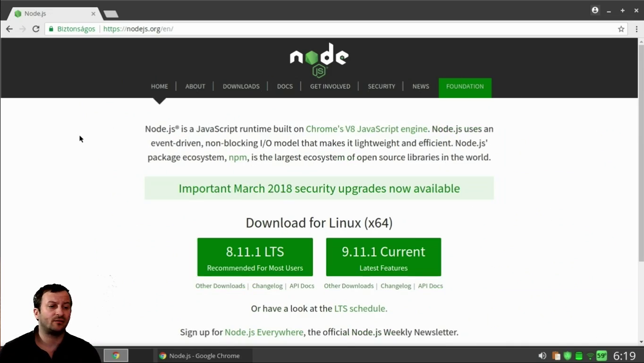Image resolution: width=644 pixels, height=363 pixels.
Task: Click the Biztonságos secure label
Action: 76,29
